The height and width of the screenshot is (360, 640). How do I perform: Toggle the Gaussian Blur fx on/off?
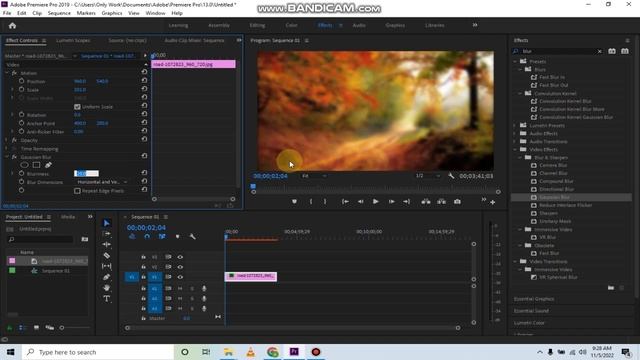pos(14,157)
